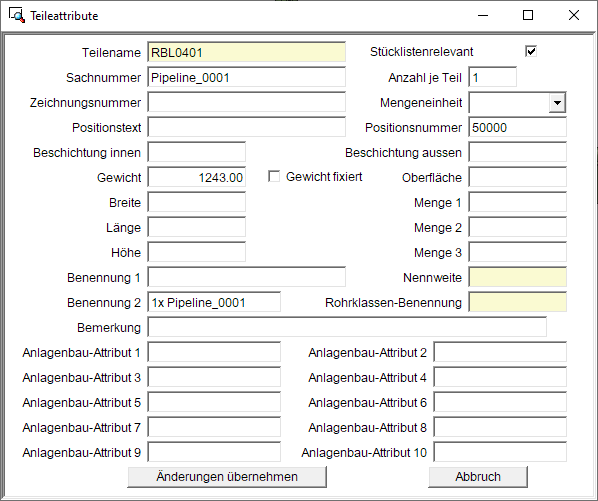
Task: Select the Anlagenbau-Attribut 10 field
Action: point(500,452)
